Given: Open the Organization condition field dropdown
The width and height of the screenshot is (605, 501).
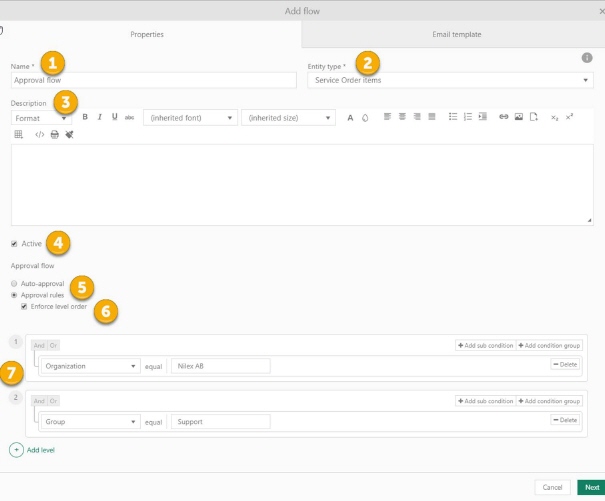Looking at the screenshot, I should coord(91,366).
